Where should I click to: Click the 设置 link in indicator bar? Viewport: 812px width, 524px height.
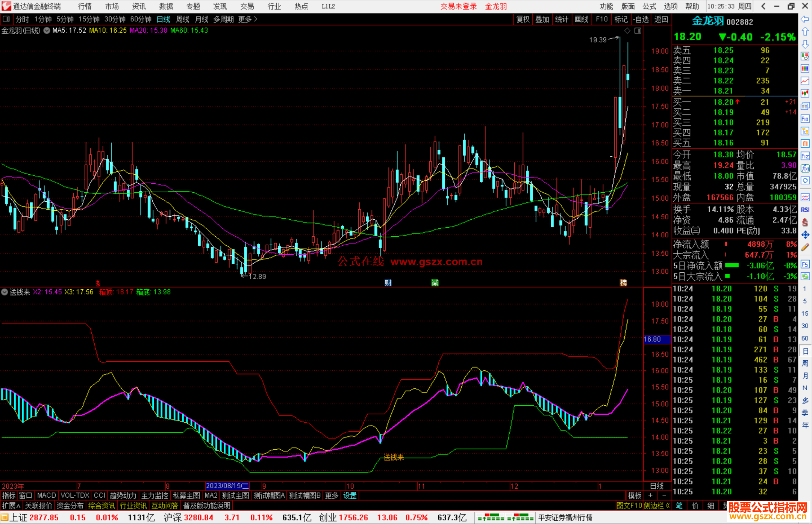(350, 495)
